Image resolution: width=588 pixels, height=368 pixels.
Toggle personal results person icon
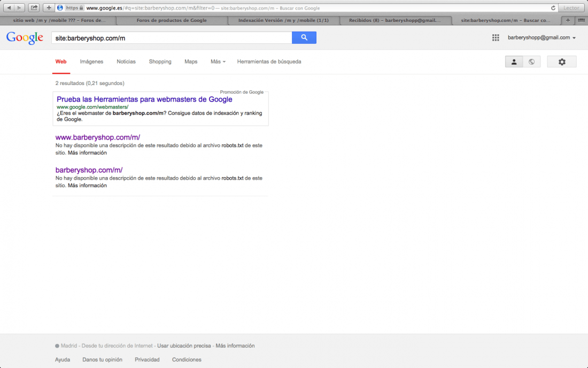coord(514,62)
